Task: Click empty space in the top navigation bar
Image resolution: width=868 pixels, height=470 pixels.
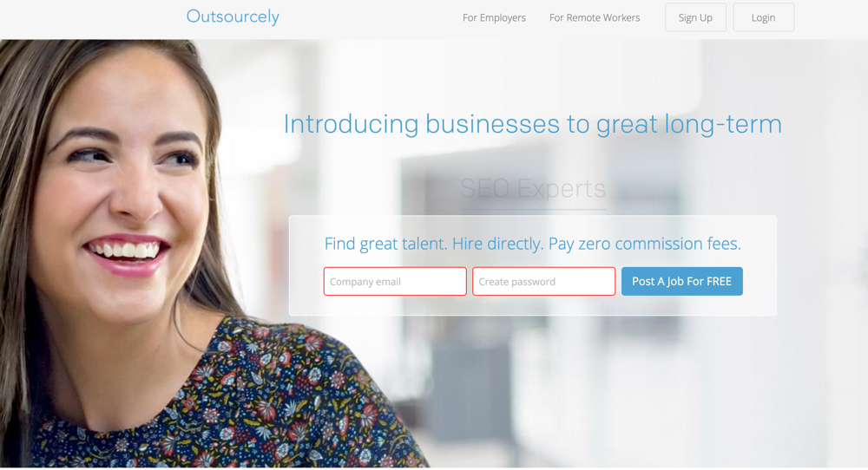Action: tap(365, 17)
